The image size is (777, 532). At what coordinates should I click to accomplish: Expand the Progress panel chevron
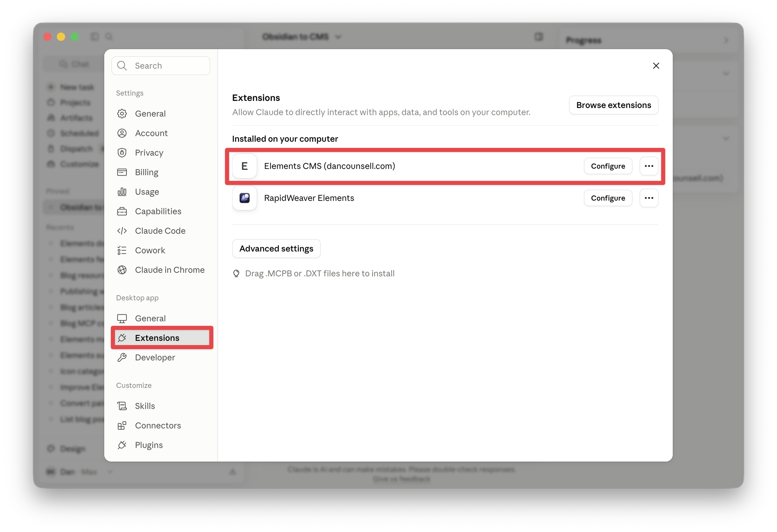pyautogui.click(x=726, y=40)
